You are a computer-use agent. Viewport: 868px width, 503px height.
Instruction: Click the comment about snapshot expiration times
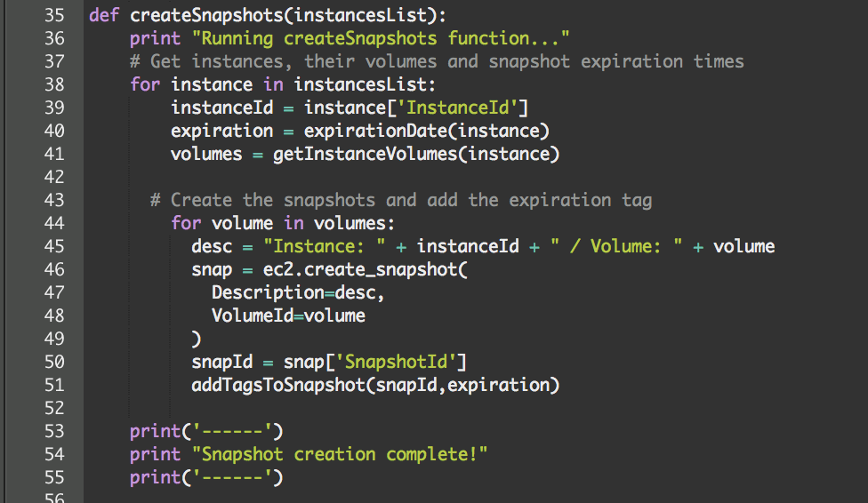coord(436,61)
